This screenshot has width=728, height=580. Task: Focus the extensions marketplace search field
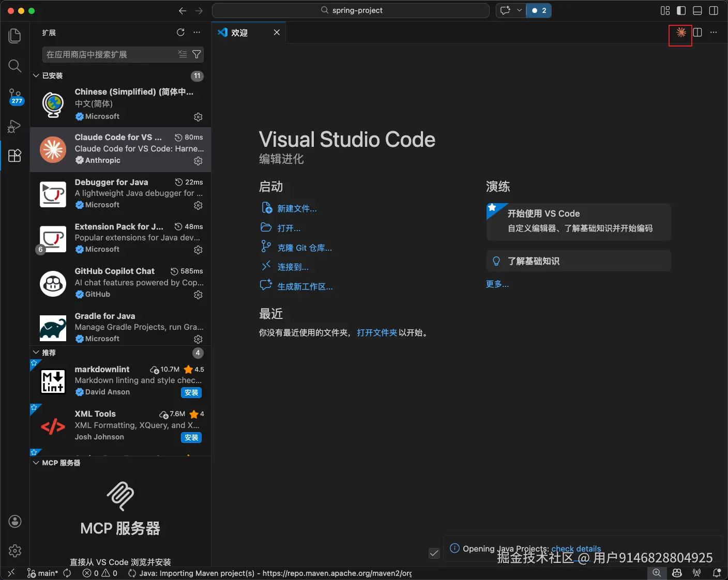(x=111, y=54)
